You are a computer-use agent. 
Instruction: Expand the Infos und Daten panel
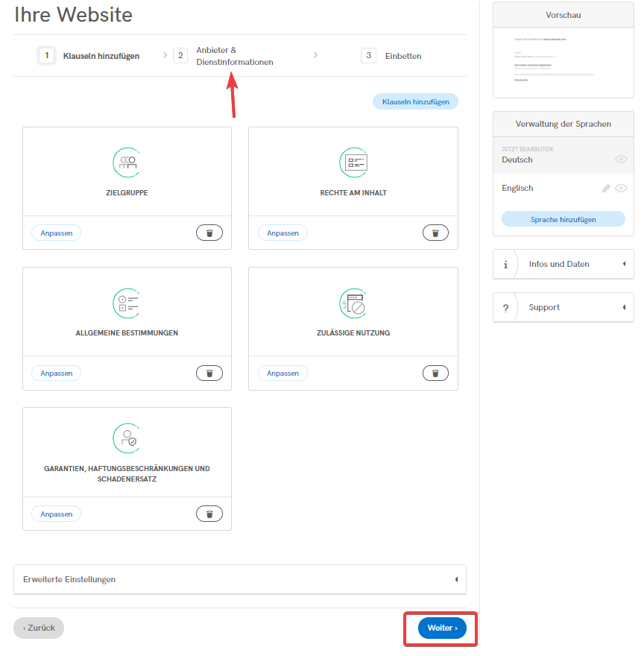point(563,264)
